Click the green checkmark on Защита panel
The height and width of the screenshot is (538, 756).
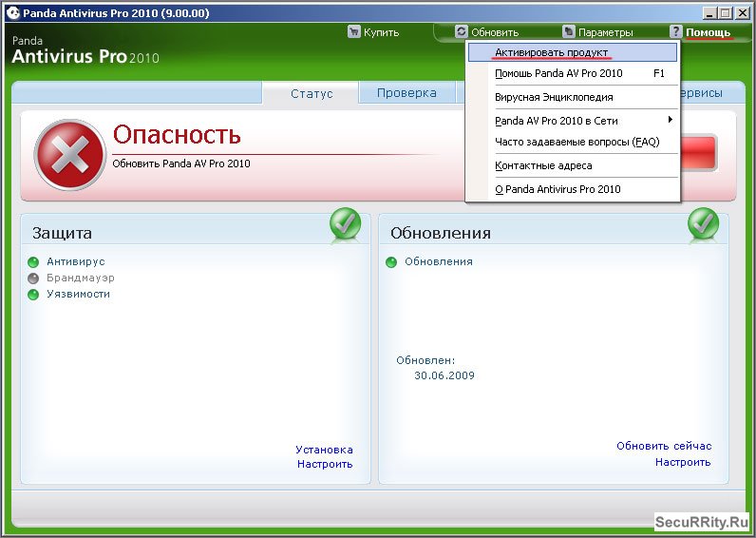pyautogui.click(x=345, y=223)
